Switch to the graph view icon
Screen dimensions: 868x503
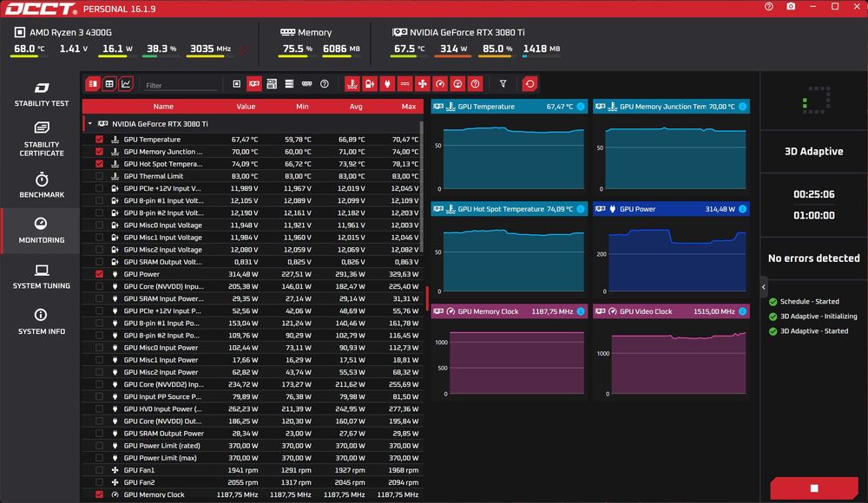(x=126, y=84)
